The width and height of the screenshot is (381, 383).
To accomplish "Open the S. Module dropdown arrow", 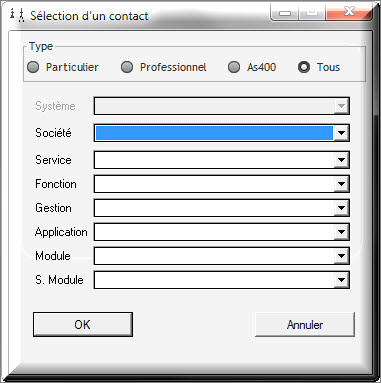I will point(341,280).
